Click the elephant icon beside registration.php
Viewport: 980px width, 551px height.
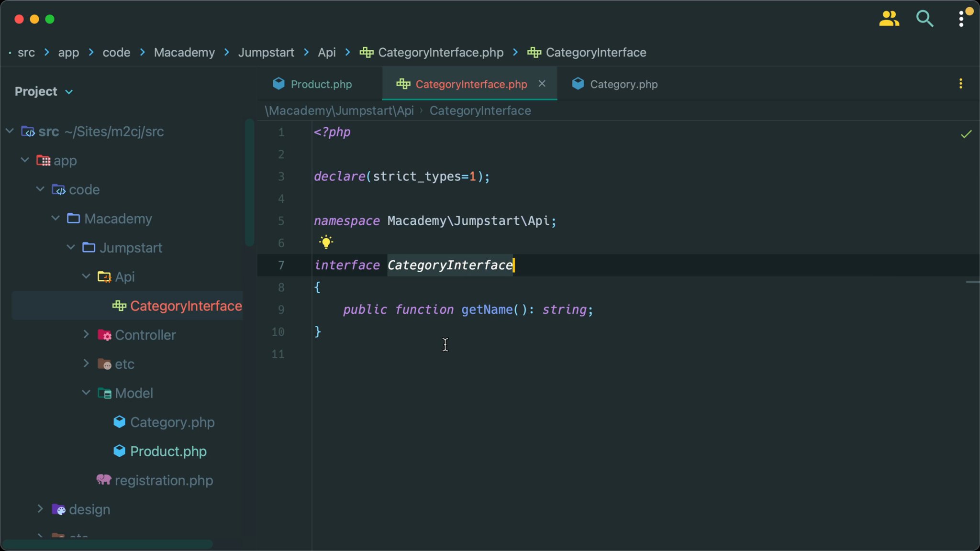click(x=104, y=480)
